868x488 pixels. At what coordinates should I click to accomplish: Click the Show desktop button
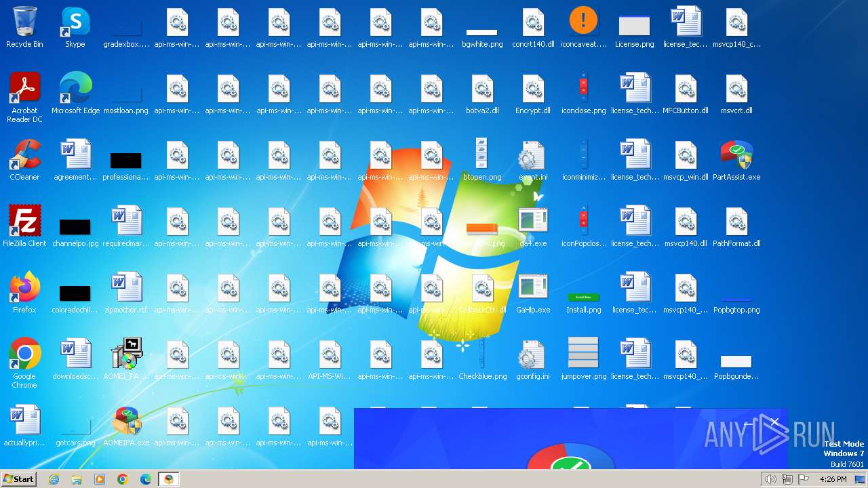pyautogui.click(x=861, y=479)
